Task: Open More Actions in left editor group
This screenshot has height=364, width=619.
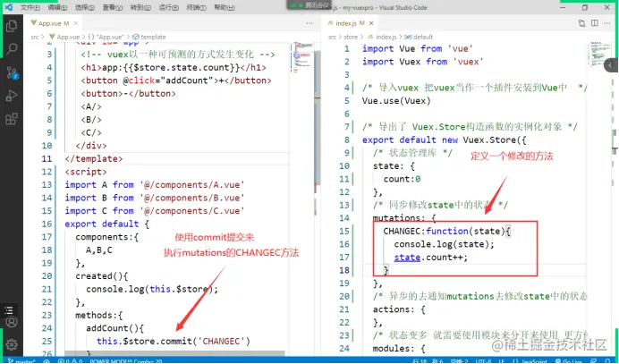Action: [309, 23]
